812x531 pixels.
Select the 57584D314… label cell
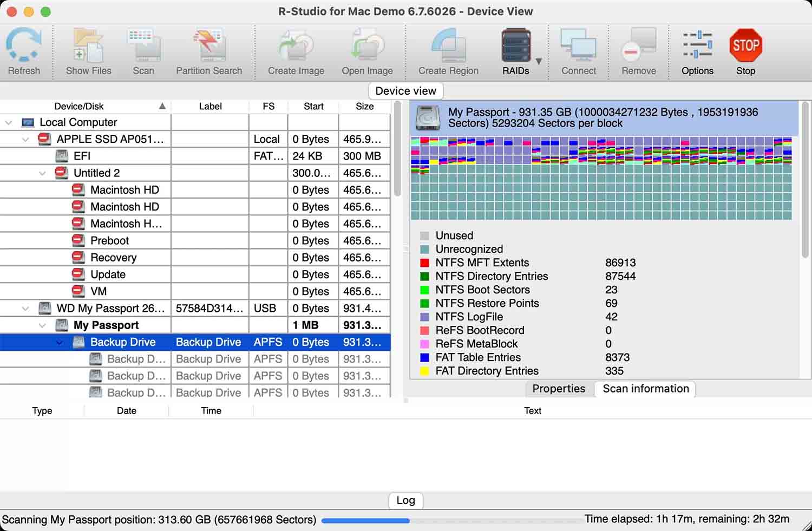pyautogui.click(x=210, y=308)
